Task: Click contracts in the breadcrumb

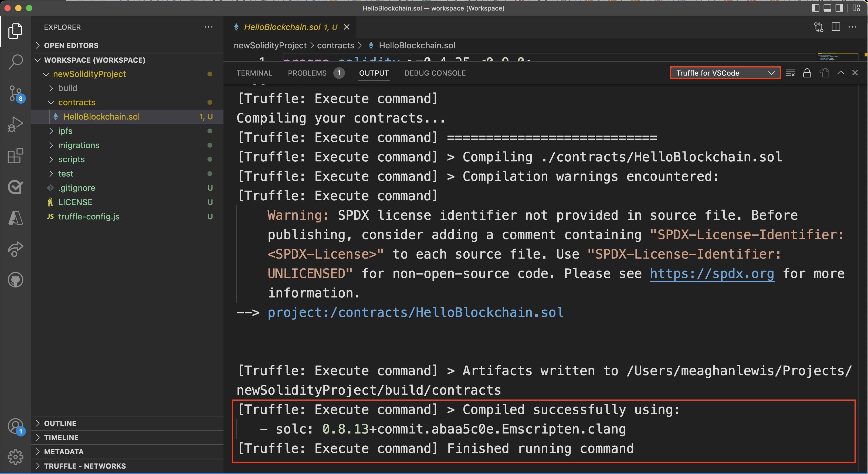Action: pyautogui.click(x=335, y=45)
